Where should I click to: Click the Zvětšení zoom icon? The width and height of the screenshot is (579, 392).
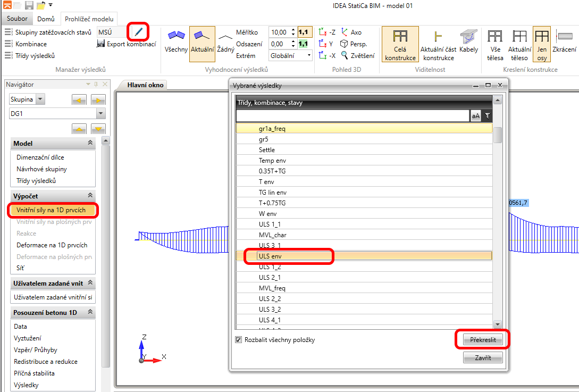[358, 55]
